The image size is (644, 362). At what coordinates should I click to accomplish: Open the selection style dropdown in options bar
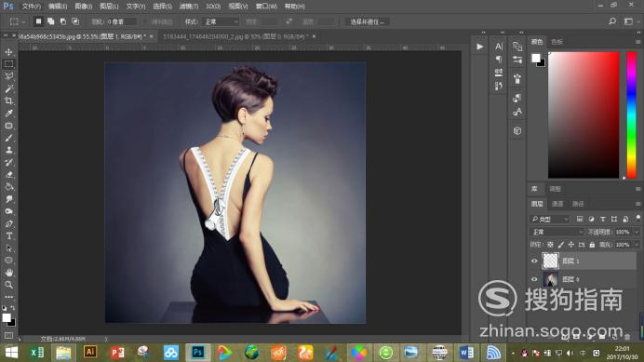click(x=221, y=21)
